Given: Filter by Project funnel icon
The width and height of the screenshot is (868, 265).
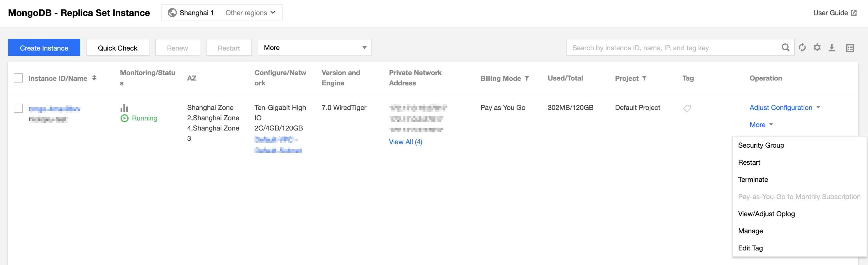Looking at the screenshot, I should click(644, 78).
